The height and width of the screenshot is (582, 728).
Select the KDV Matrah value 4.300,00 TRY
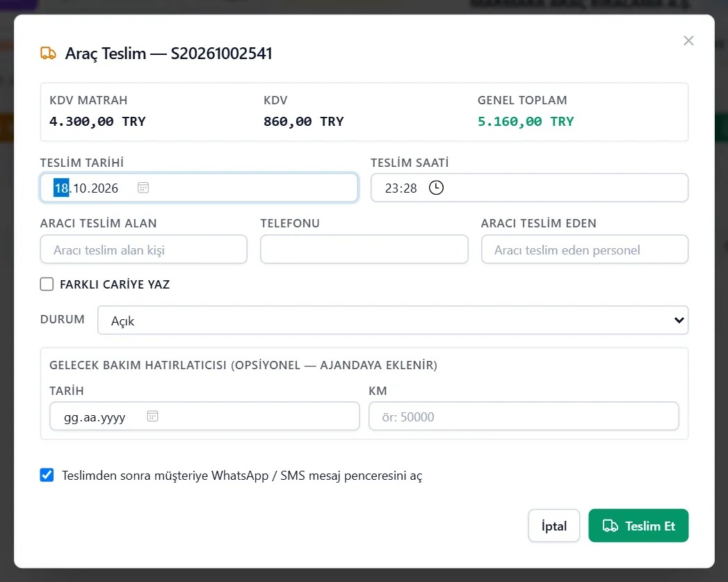click(x=97, y=122)
